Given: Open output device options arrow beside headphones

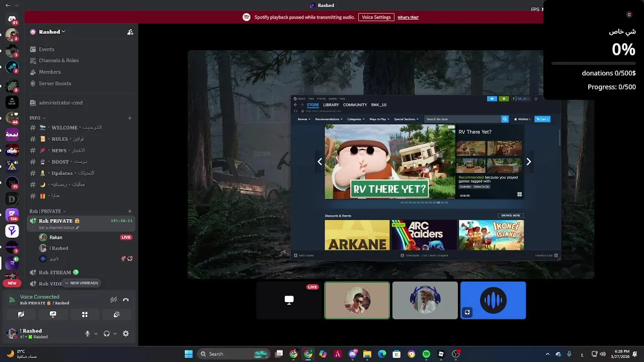Looking at the screenshot, I should point(115,333).
